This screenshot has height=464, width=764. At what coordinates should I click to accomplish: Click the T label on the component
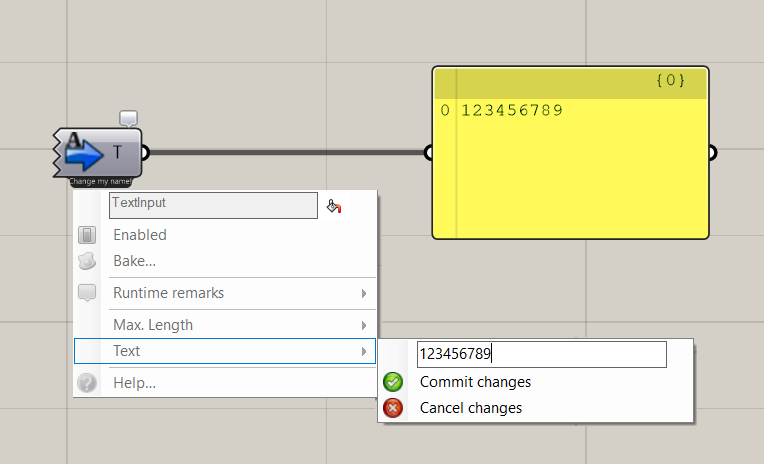(118, 152)
